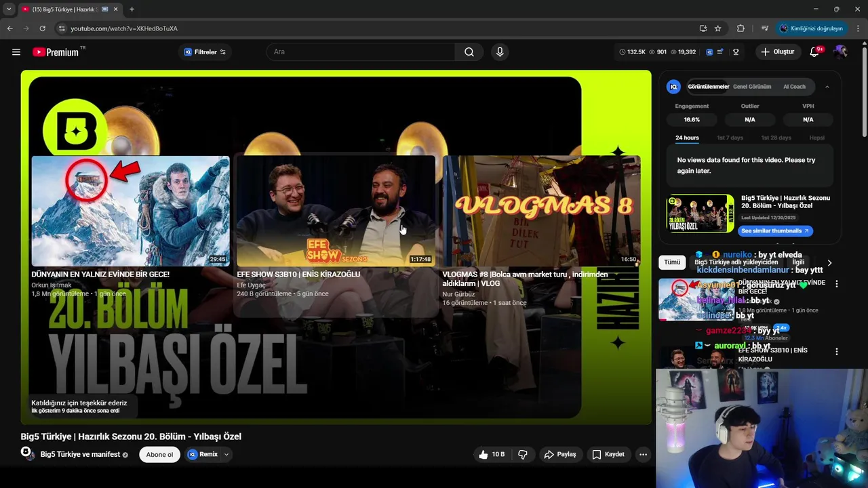Open the blue IQ toolbar icon
The width and height of the screenshot is (868, 488).
tap(709, 52)
